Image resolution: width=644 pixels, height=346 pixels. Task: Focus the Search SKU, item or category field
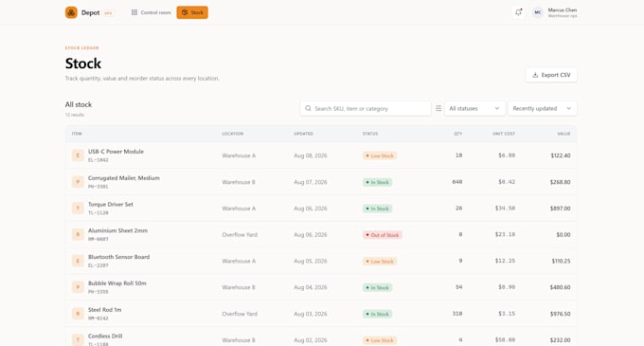(x=366, y=108)
